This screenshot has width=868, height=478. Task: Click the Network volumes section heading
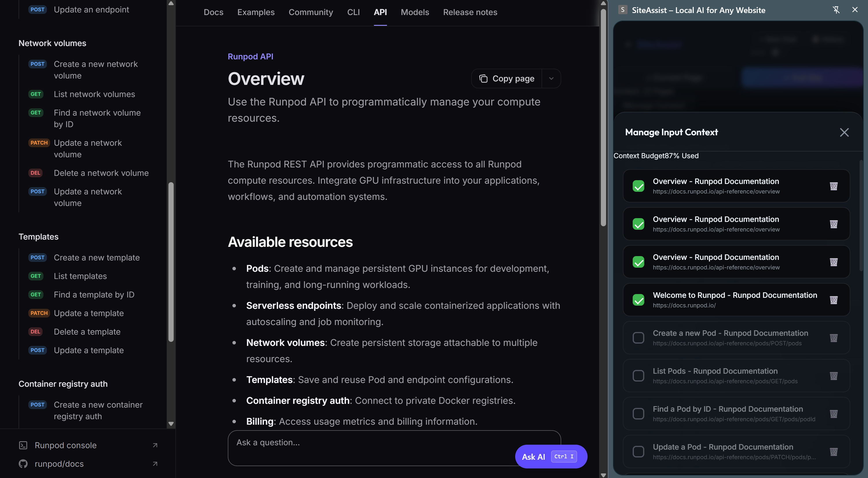click(x=52, y=43)
